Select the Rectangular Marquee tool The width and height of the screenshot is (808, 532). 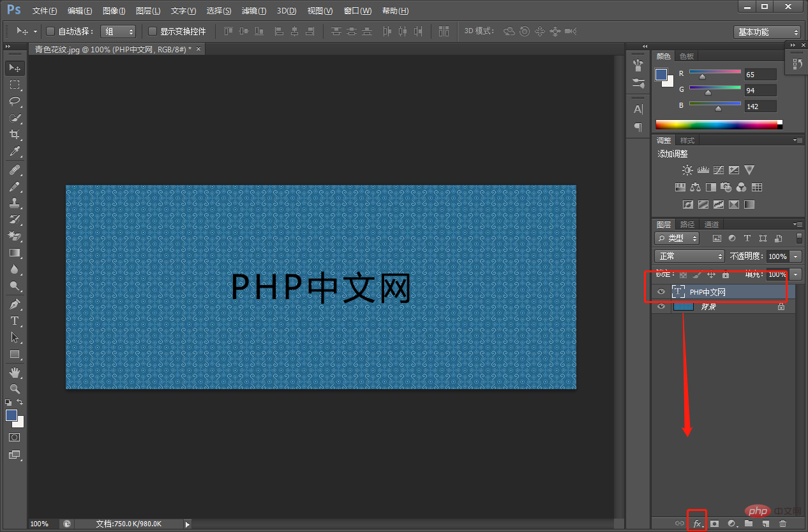pyautogui.click(x=15, y=85)
